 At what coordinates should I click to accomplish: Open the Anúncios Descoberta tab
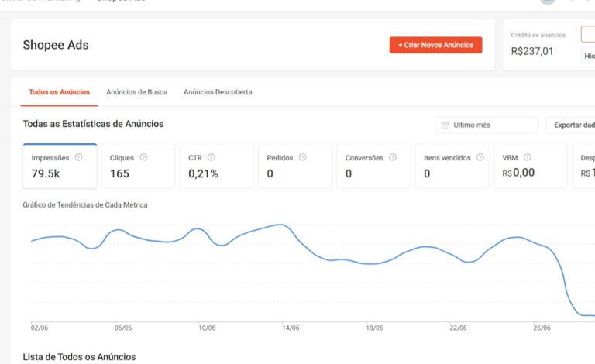click(218, 92)
